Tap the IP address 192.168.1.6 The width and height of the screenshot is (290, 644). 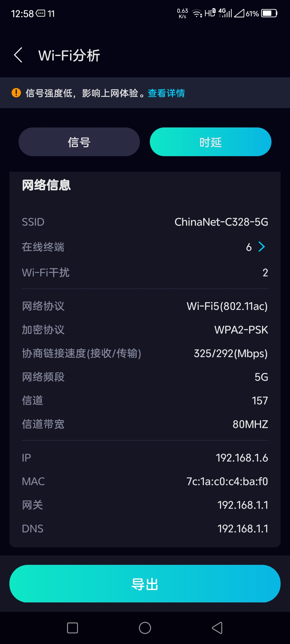[242, 458]
